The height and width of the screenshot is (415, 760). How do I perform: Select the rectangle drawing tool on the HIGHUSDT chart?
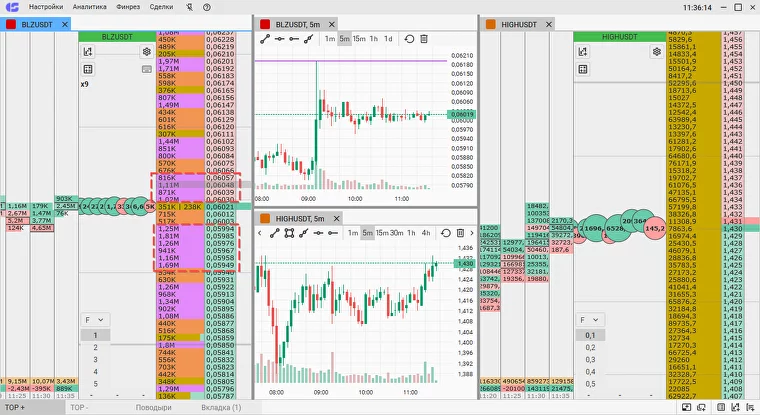tap(289, 233)
